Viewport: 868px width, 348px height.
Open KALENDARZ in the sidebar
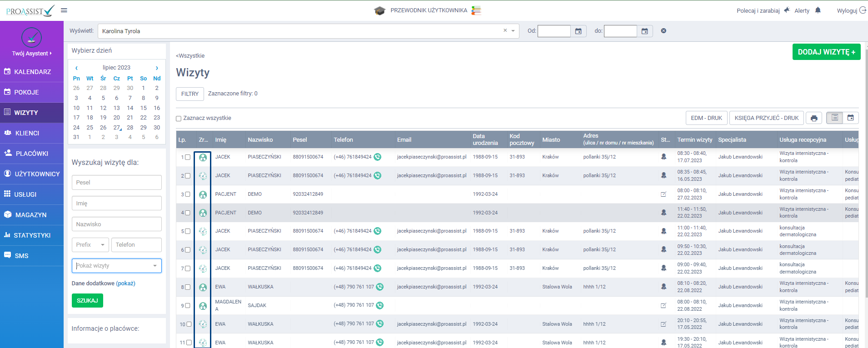[x=32, y=72]
